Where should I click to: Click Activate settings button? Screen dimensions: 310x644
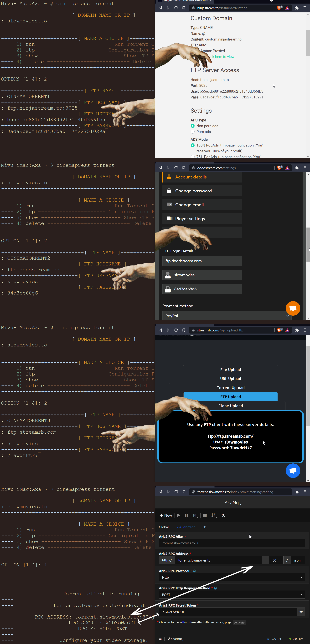click(239, 622)
